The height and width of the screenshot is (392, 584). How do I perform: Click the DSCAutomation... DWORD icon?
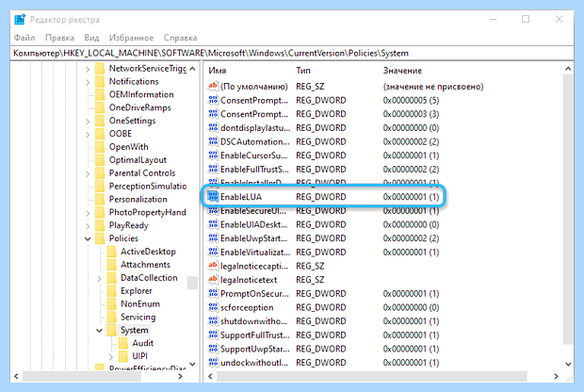[213, 141]
